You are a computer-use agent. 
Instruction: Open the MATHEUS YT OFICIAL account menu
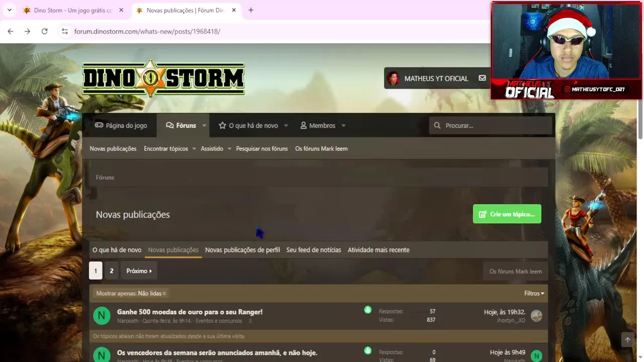click(x=436, y=78)
